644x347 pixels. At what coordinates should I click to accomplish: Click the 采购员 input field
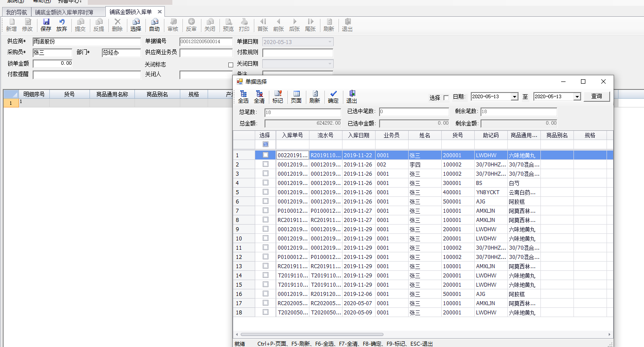coord(52,53)
